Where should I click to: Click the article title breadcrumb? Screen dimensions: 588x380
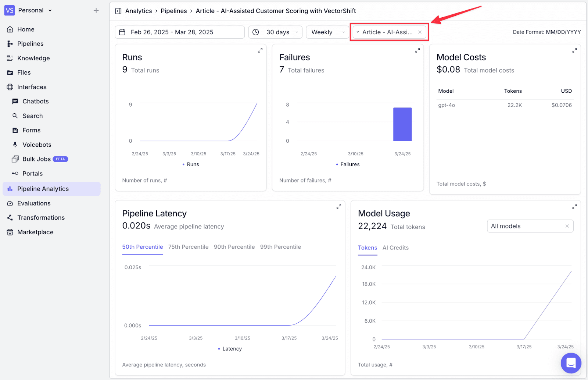[276, 11]
